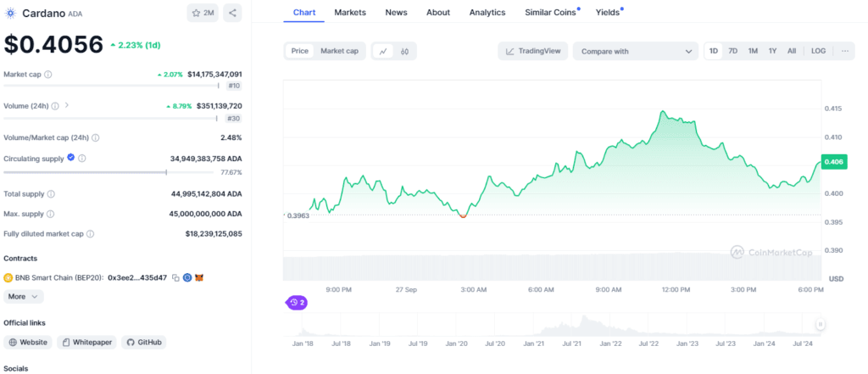Image resolution: width=868 pixels, height=374 pixels.
Task: Click the 0x3ee2...435d47 contract address
Action: click(x=137, y=277)
